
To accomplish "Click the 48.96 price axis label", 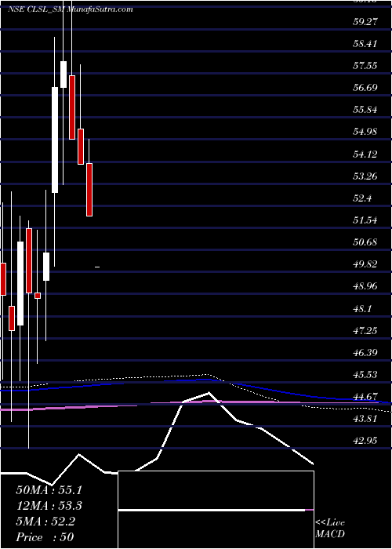I will pos(365,286).
